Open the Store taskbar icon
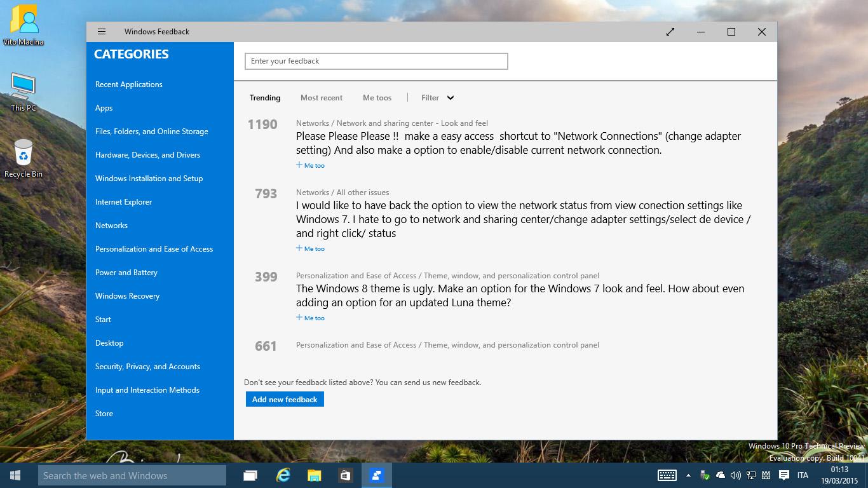This screenshot has height=488, width=868. pyautogui.click(x=345, y=475)
